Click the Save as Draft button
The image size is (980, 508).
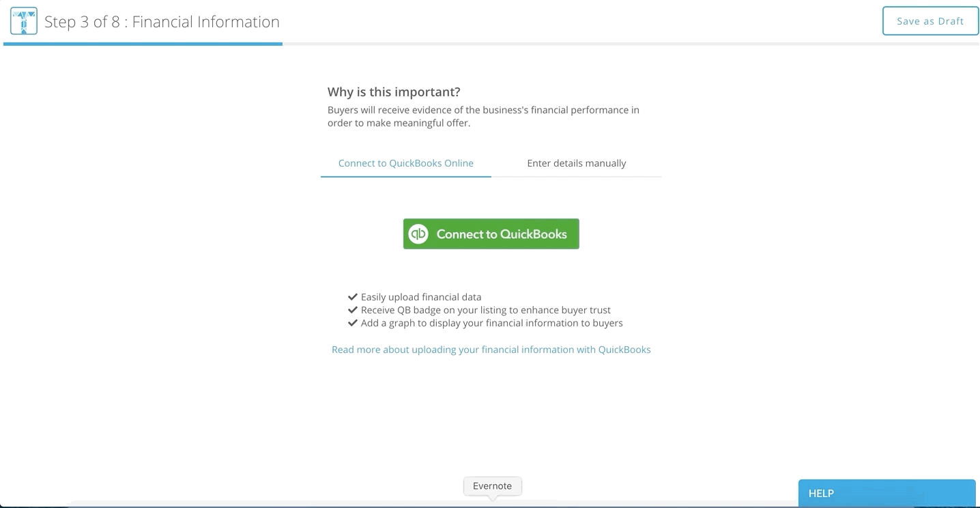pos(929,21)
